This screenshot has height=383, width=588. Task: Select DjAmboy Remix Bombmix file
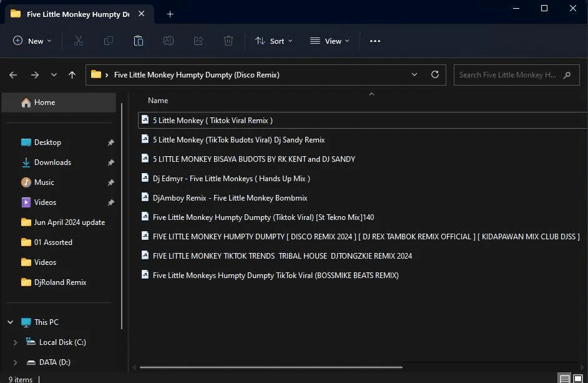pos(230,198)
